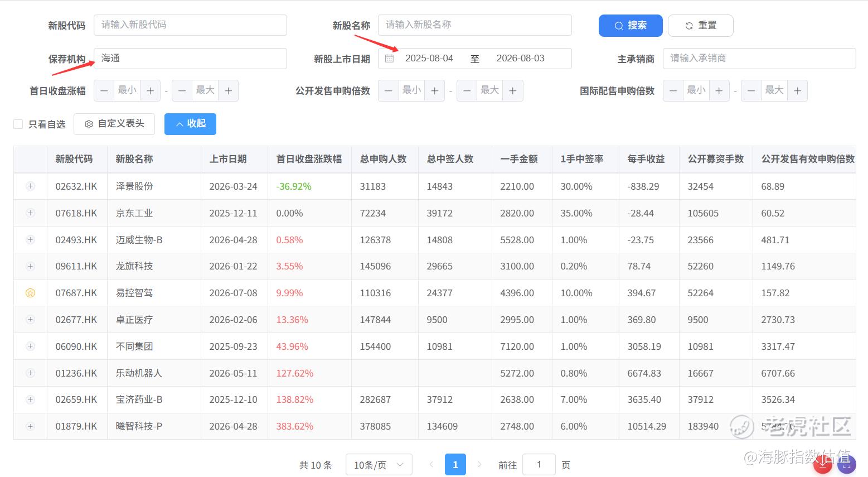Click the plus icon in 京东工业 row
Screen dimensions: 868x477
[x=30, y=213]
